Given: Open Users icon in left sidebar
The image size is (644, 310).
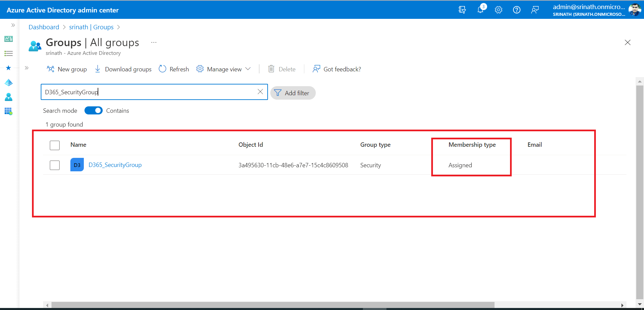Looking at the screenshot, I should pyautogui.click(x=8, y=97).
